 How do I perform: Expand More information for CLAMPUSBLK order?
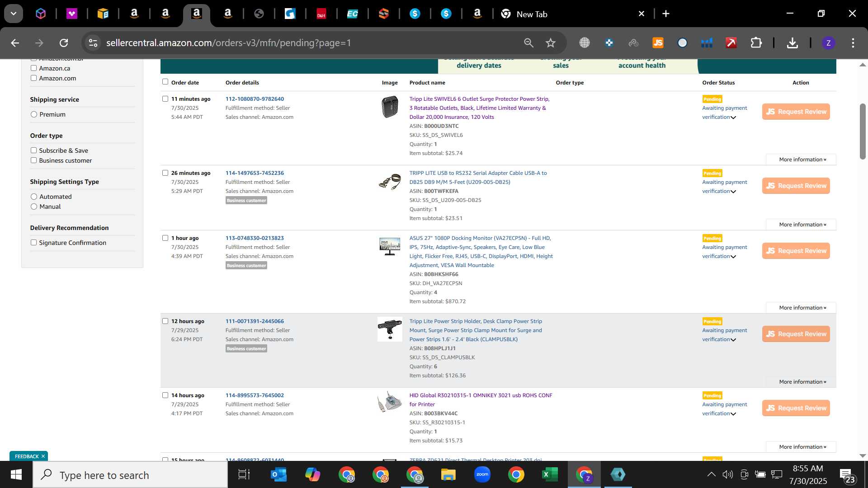pos(802,382)
